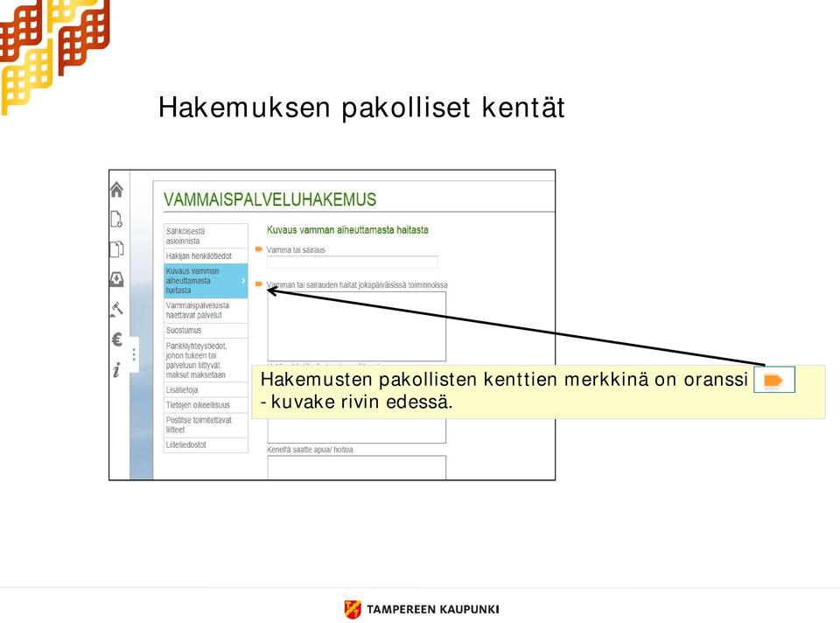The height and width of the screenshot is (623, 840).
Task: Click the Keneltä saatte apua/ hoitoa label
Action: (310, 450)
